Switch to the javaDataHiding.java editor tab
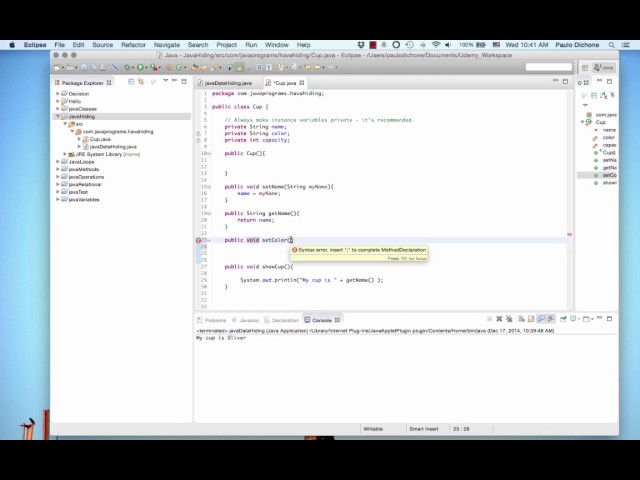Screen dimensions: 640x480 point(230,83)
